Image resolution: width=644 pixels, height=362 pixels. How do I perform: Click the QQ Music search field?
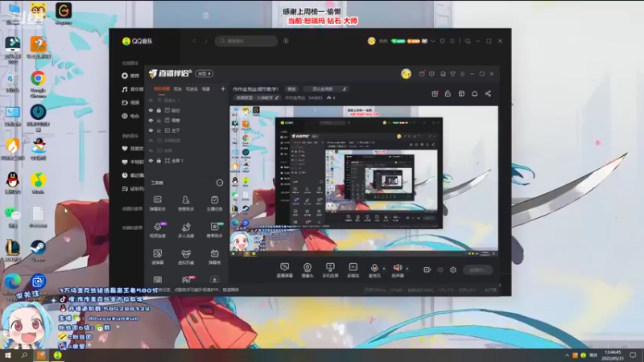click(x=246, y=41)
